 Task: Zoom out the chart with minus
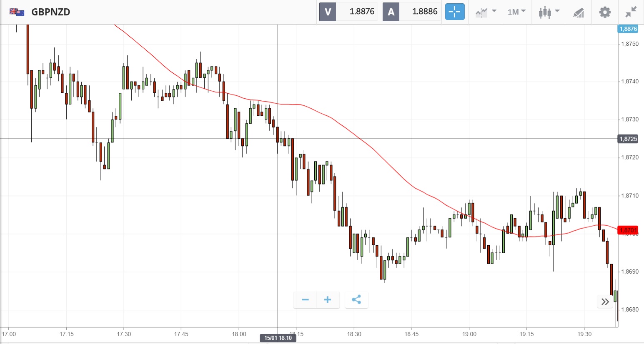305,299
